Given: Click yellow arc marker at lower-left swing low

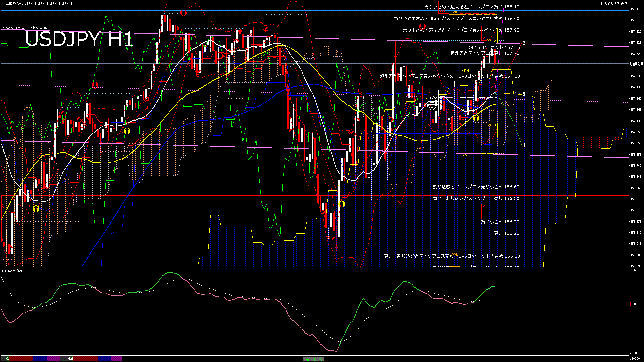Looking at the screenshot, I should click(36, 209).
